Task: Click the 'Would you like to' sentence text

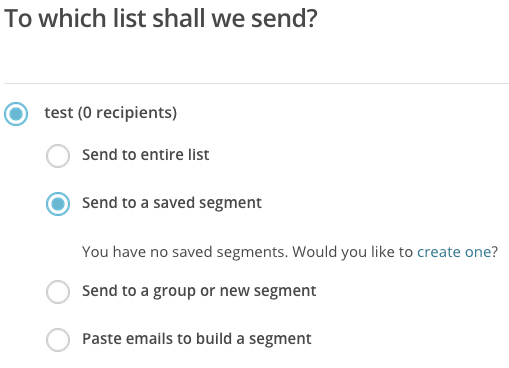Action: tap(353, 252)
